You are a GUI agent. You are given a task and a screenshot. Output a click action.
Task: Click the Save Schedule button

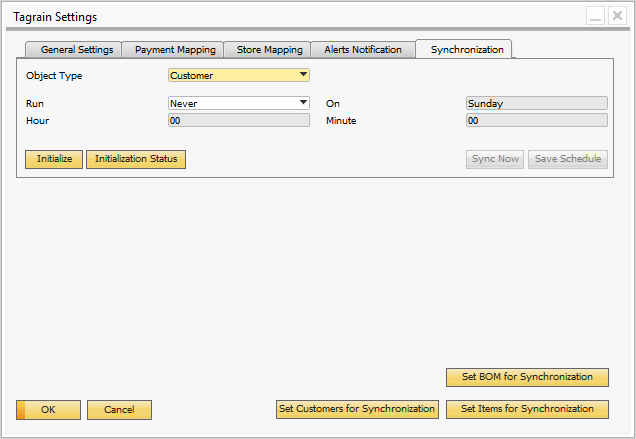coord(568,159)
